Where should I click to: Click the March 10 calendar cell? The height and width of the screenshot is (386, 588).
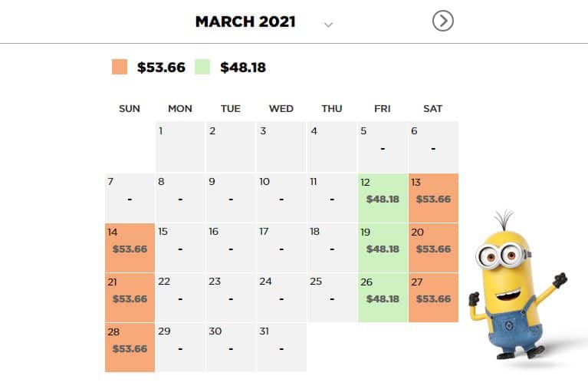pyautogui.click(x=281, y=198)
